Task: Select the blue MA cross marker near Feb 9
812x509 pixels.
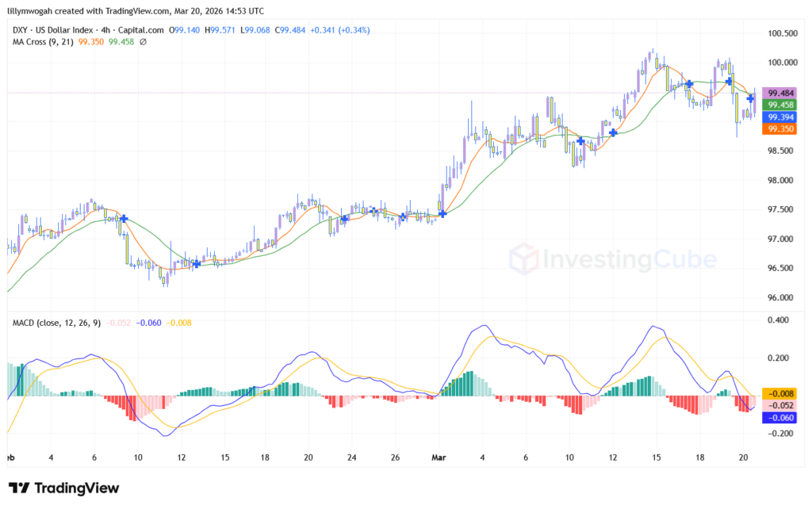Action: click(124, 218)
